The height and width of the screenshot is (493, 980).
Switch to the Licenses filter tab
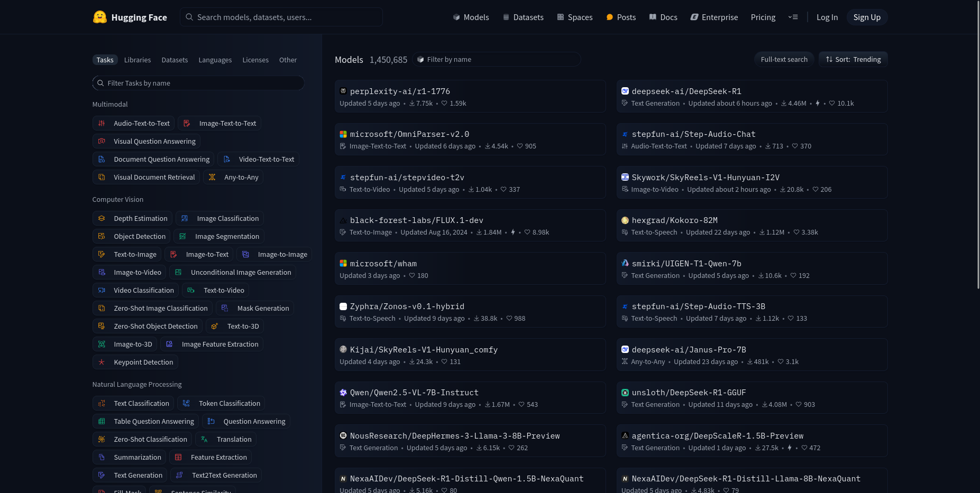[255, 60]
